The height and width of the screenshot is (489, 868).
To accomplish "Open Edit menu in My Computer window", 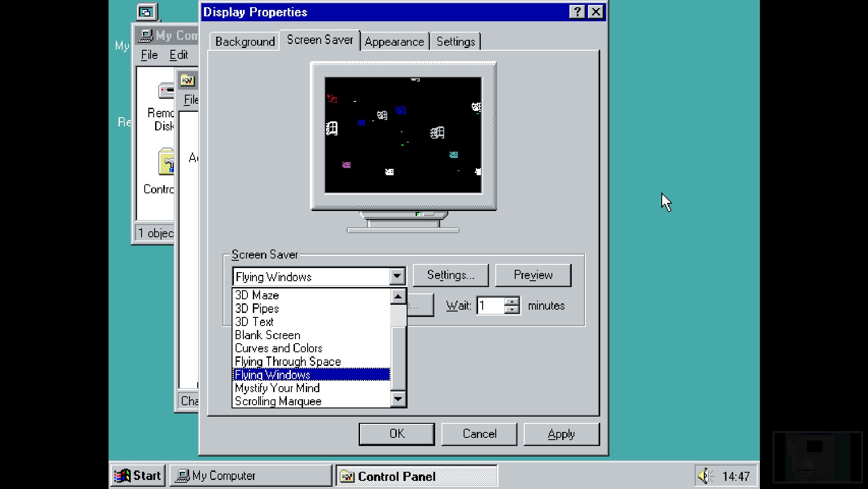I will coord(179,55).
